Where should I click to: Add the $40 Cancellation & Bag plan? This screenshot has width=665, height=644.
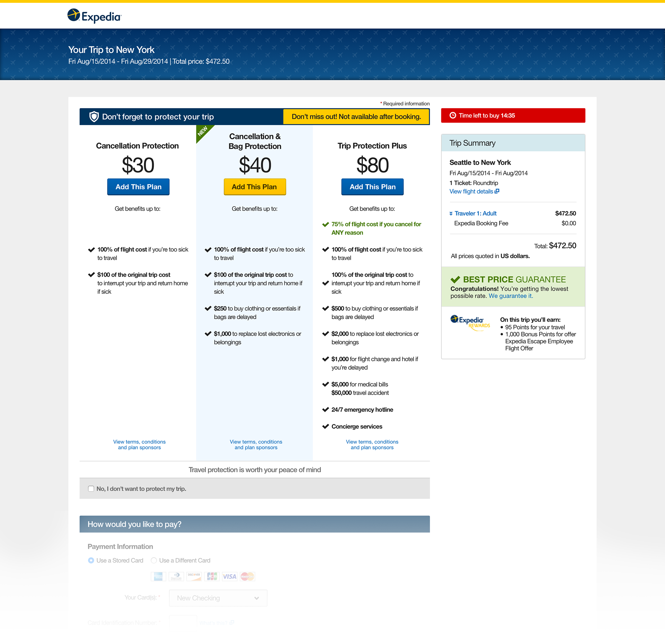click(255, 187)
